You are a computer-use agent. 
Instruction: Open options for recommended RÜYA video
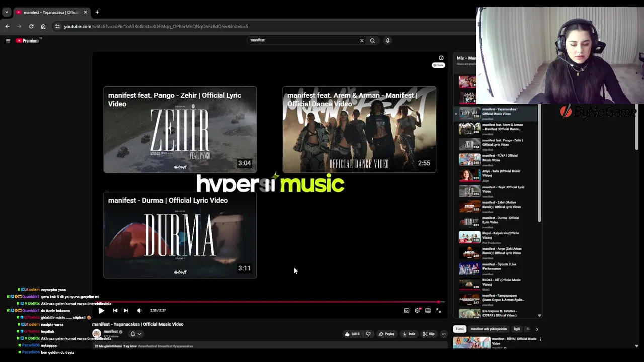coord(540,339)
